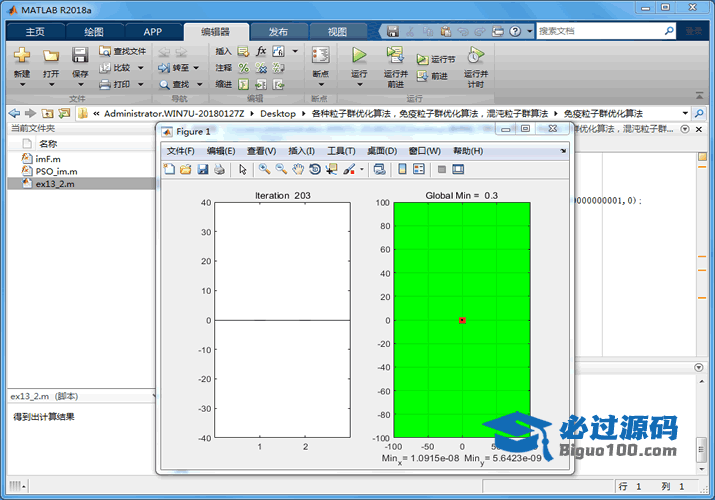This screenshot has width=715, height=500.
Task: Click Open File icon in the Figure 1 toolbar
Action: (186, 170)
